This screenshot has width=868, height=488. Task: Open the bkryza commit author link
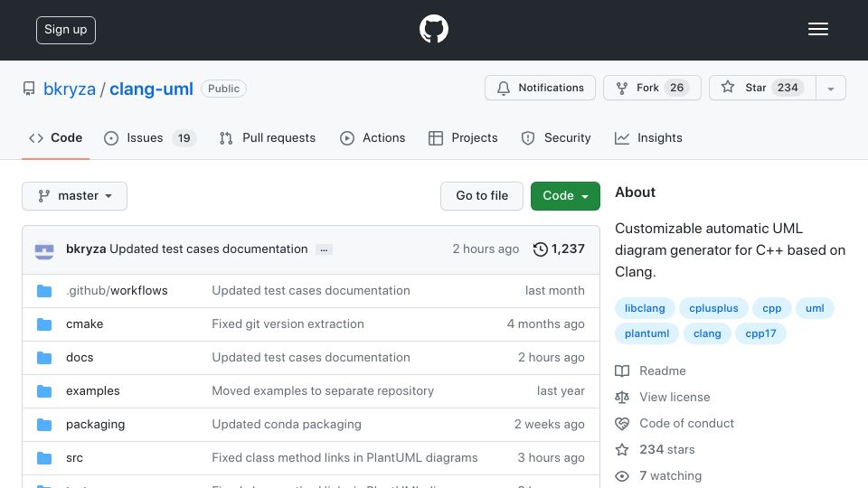pyautogui.click(x=86, y=249)
